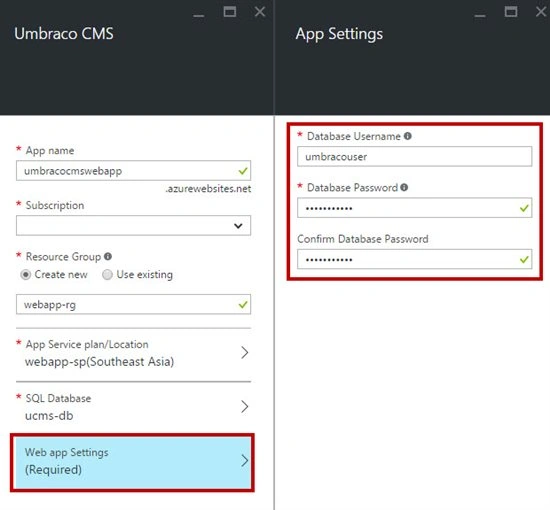Click the Database Password field
Viewport: 550px width, 510px height.
click(414, 208)
